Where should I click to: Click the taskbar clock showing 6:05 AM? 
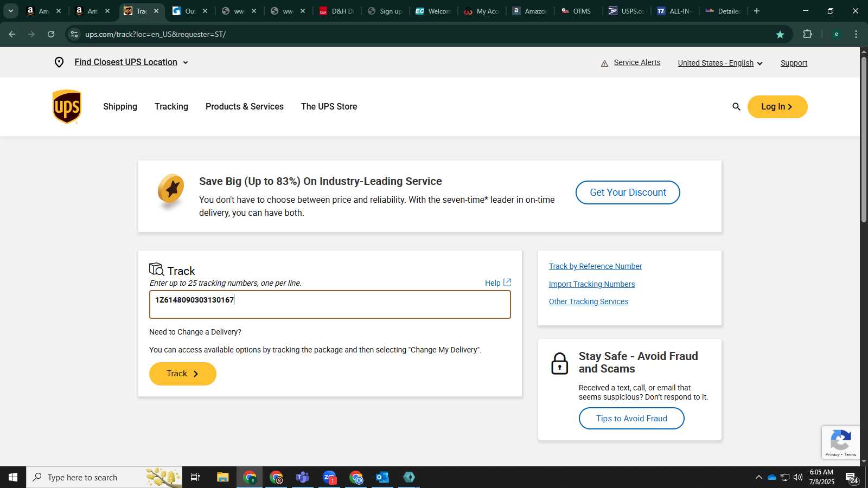(821, 477)
